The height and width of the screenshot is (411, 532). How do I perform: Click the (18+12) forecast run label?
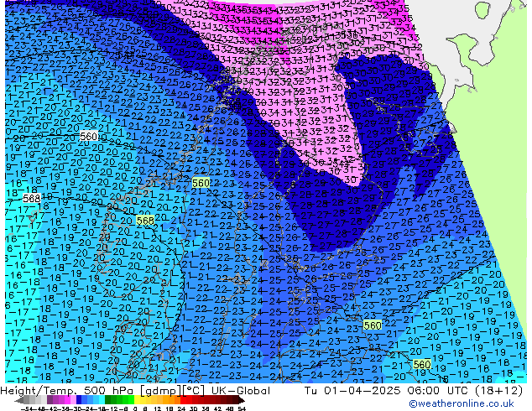click(x=499, y=391)
